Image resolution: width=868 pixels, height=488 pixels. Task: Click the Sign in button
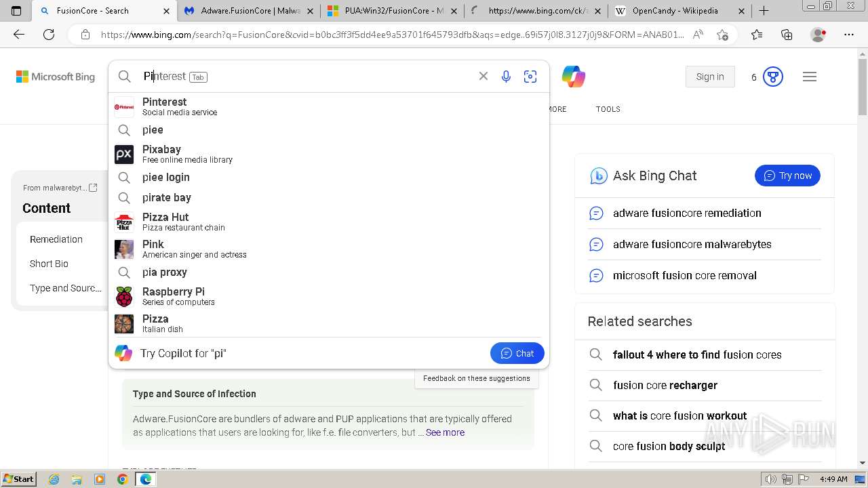(x=710, y=77)
